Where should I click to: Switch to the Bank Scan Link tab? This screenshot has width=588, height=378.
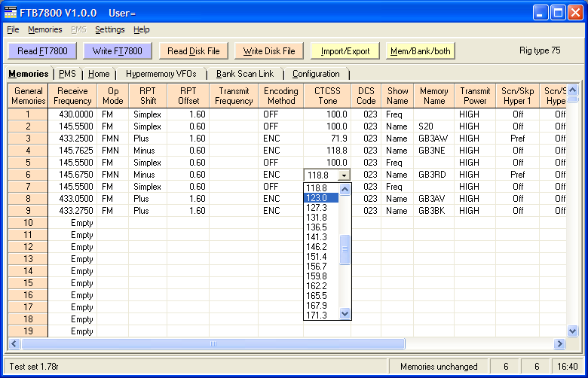(245, 74)
